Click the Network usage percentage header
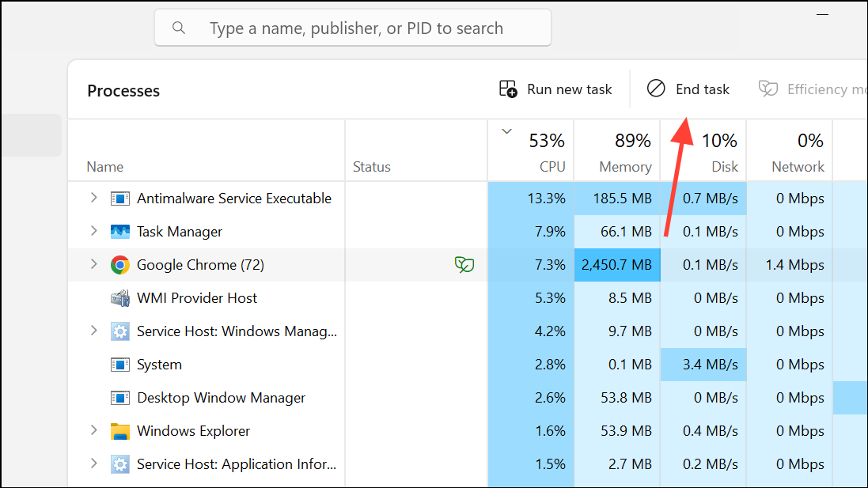This screenshot has height=488, width=868. pos(798,150)
